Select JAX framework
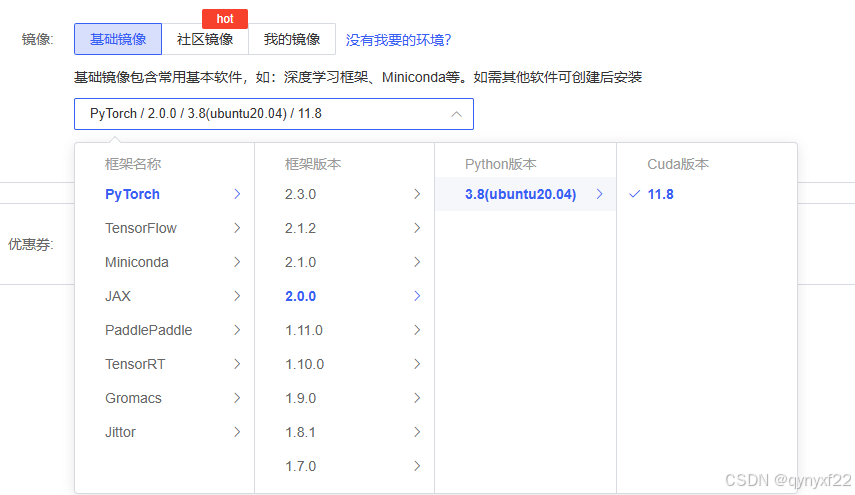Image resolution: width=855 pixels, height=495 pixels. (165, 296)
